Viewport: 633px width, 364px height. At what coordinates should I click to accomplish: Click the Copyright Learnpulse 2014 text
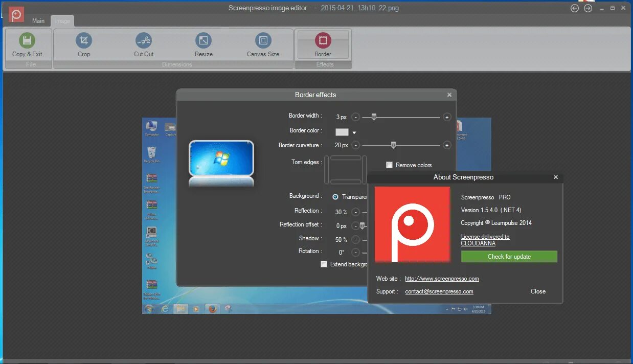[x=496, y=223]
